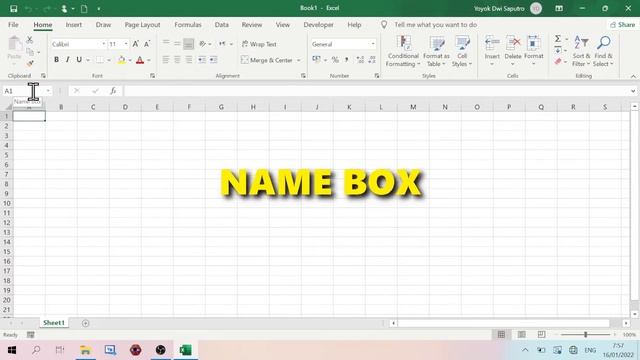Increase font size with the large A icon
This screenshot has height=360, width=640.
coord(136,44)
